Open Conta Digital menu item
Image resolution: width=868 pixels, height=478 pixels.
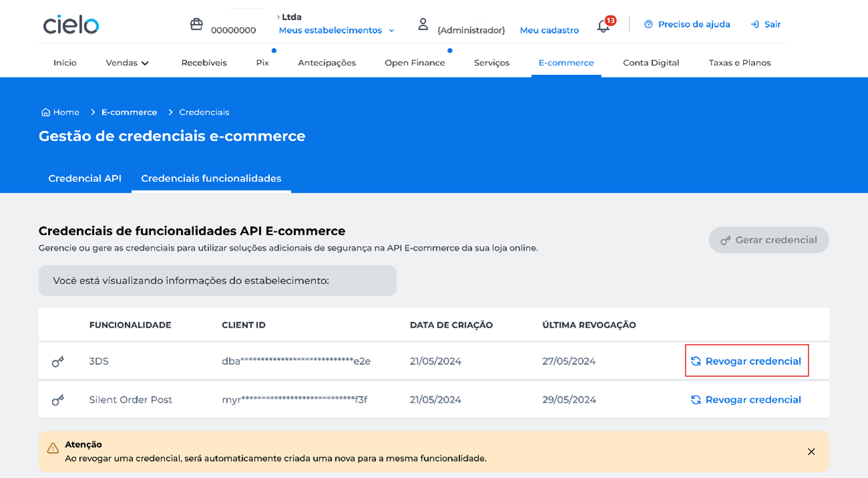tap(651, 63)
